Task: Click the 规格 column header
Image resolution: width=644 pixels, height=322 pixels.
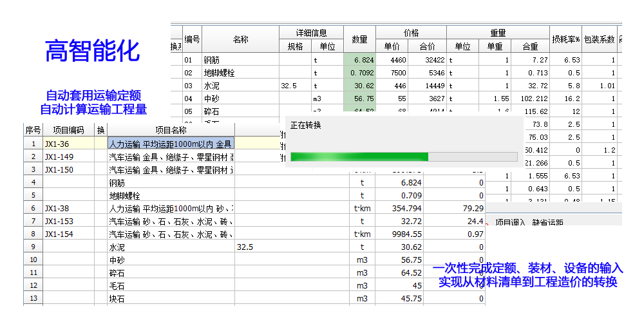Action: [295, 46]
